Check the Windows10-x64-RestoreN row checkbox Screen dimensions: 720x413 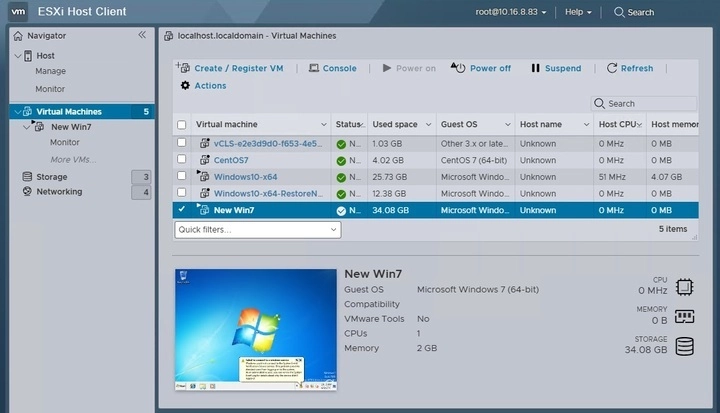coord(182,192)
